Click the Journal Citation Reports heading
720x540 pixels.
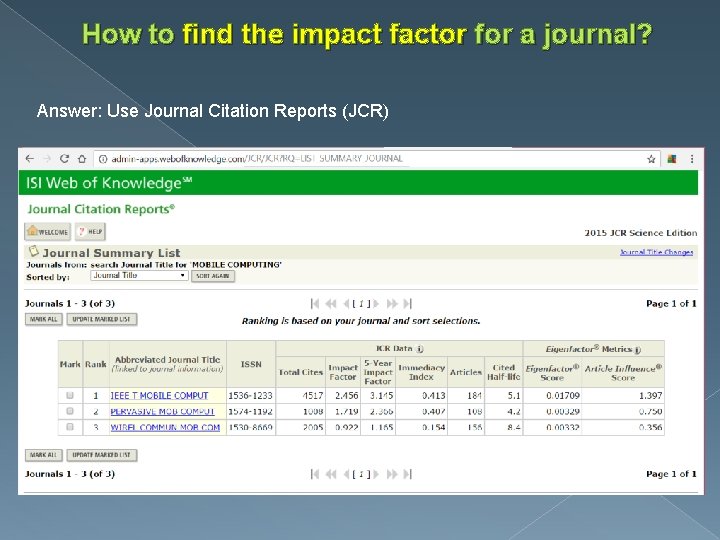(x=101, y=209)
